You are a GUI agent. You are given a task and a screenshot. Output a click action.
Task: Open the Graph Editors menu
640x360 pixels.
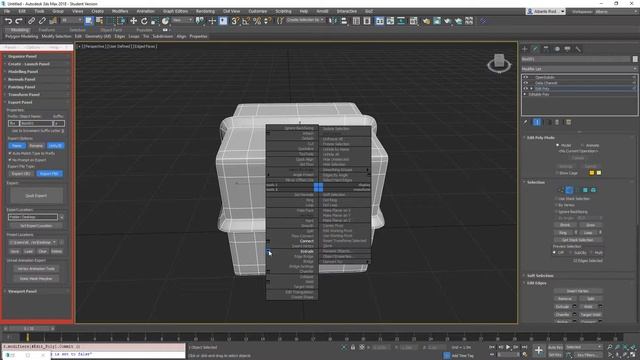coord(175,11)
